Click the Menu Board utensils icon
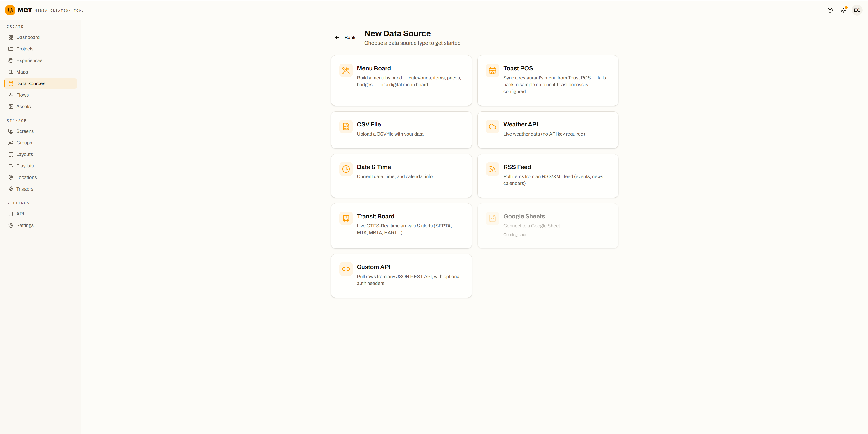Viewport: 868px width, 434px height. pos(346,70)
